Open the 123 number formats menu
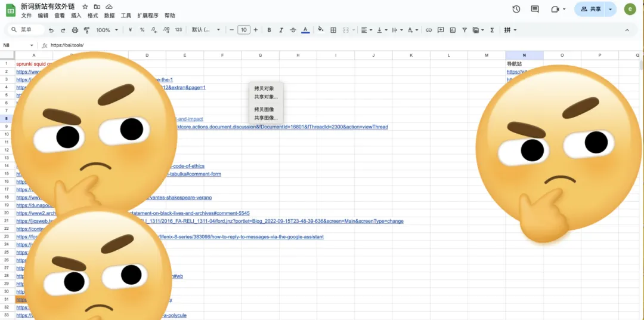The height and width of the screenshot is (320, 644). (x=178, y=30)
